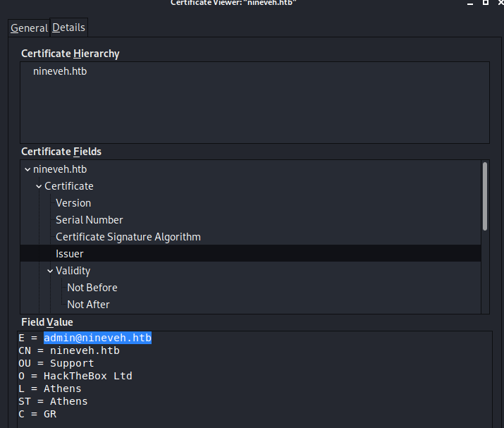This screenshot has height=428, width=504.
Task: Select the Version field
Action: 73,203
